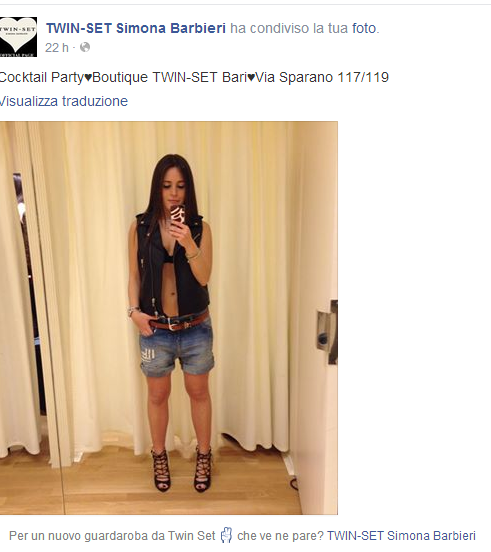The width and height of the screenshot is (491, 552).
Task: Click the "22 h" post timestamp
Action: (x=57, y=48)
